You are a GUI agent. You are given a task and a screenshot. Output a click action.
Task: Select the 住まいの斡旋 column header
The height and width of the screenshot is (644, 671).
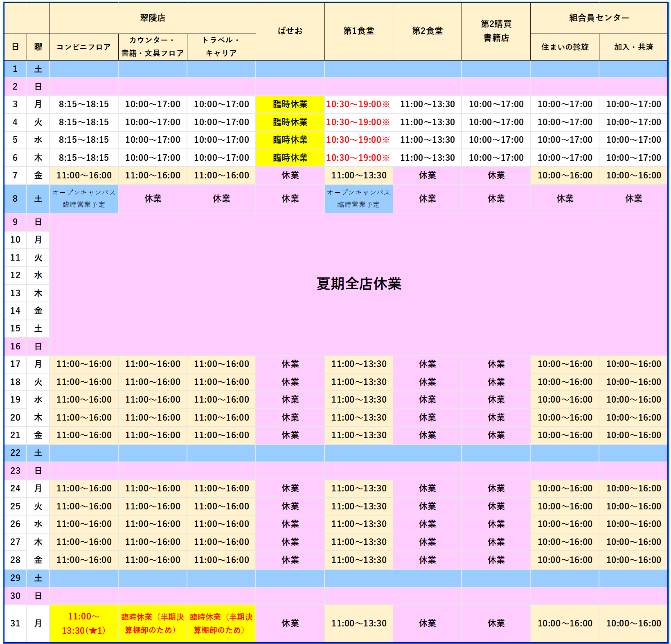(x=565, y=47)
